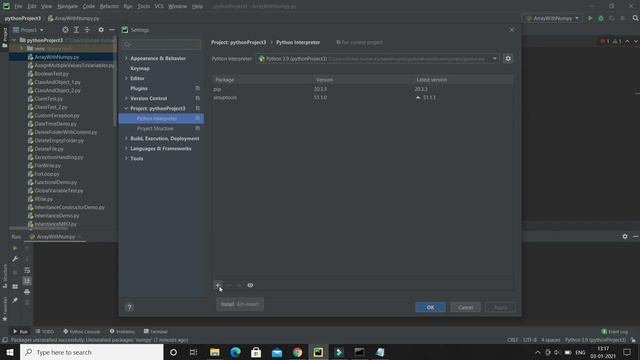
Task: Expand Build, Execution, Deployment settings
Action: coord(126,138)
